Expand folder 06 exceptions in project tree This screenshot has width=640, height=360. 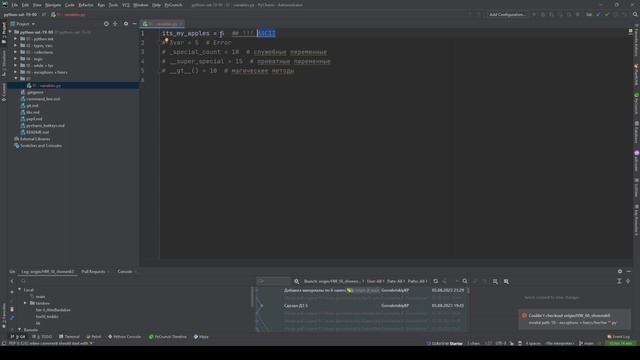pos(16,72)
